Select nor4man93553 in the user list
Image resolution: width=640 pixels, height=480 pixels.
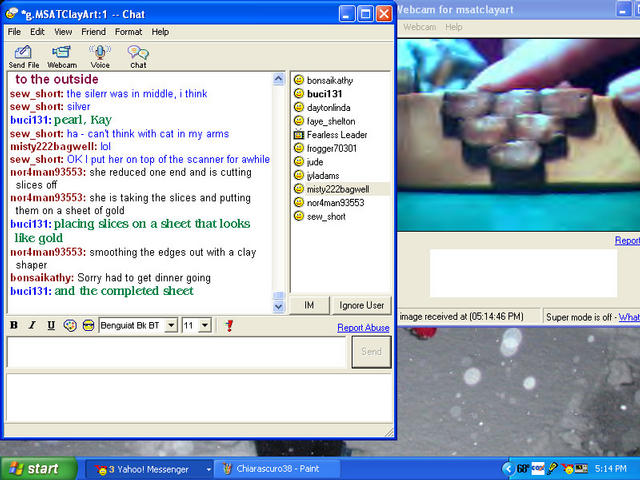click(336, 203)
